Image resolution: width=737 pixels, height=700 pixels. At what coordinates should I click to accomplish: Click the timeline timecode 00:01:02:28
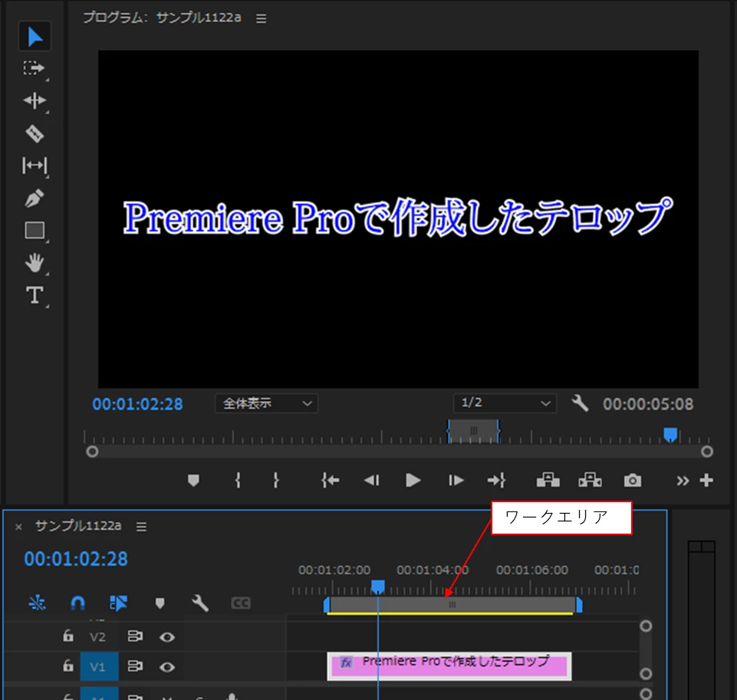tap(76, 559)
